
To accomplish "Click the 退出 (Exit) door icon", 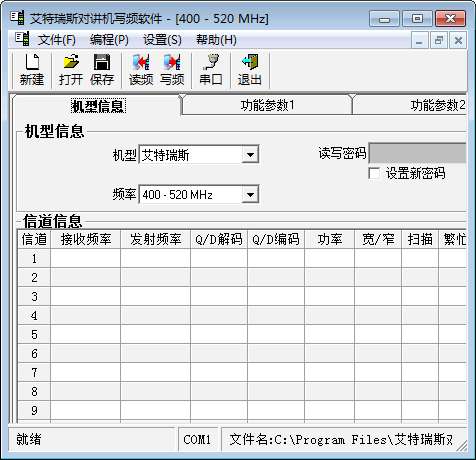I will click(x=250, y=70).
